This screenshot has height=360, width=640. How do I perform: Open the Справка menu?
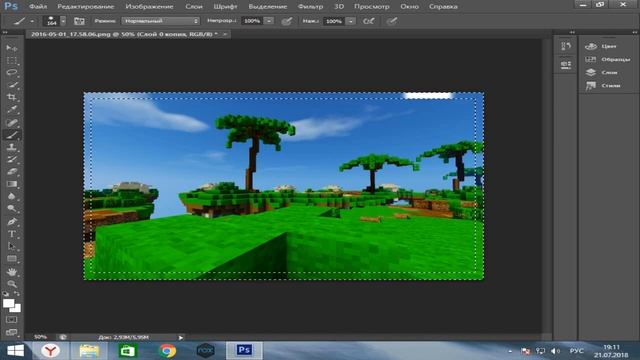443,7
